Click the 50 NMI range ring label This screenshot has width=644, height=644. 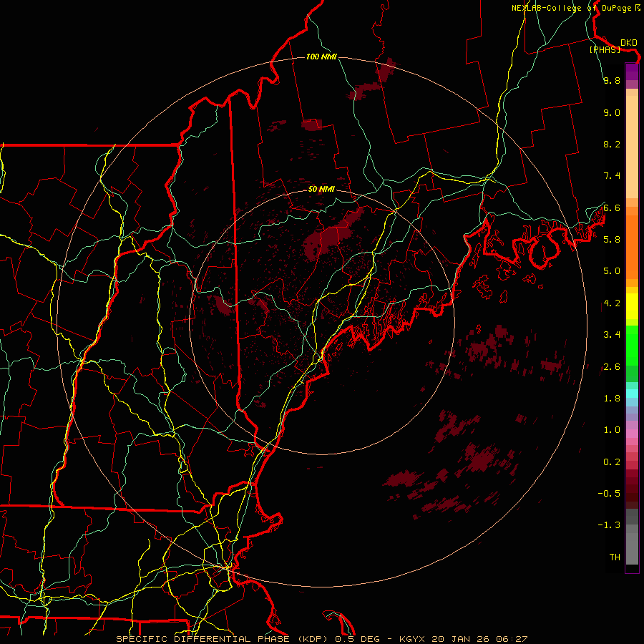click(x=321, y=189)
